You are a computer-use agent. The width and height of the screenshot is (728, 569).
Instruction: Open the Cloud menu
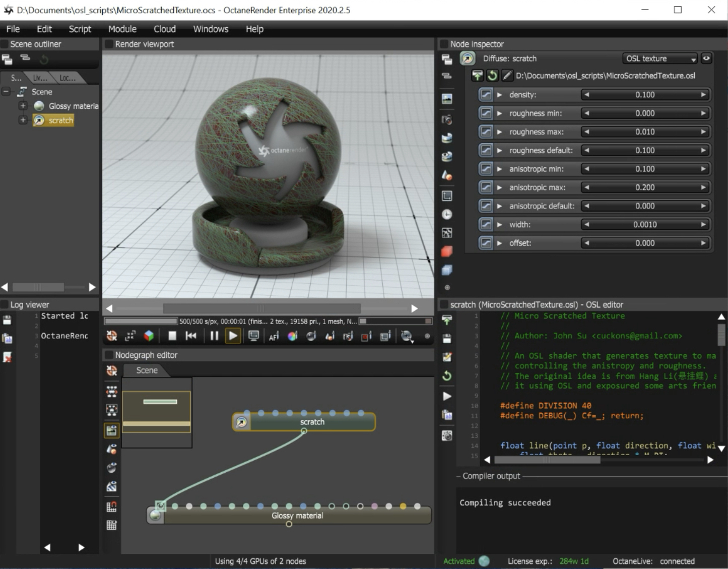[165, 29]
